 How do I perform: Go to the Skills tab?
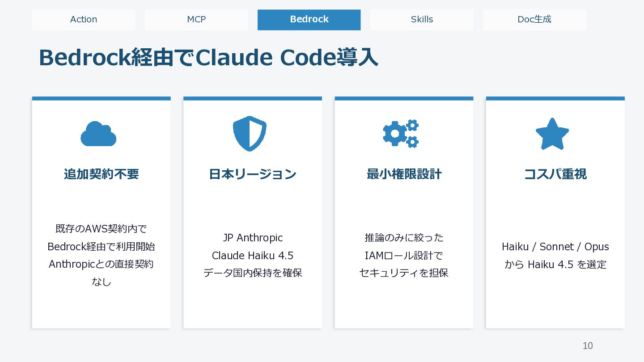[x=422, y=20]
